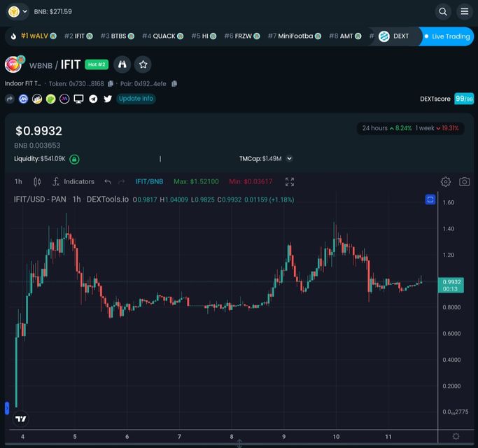Screen dimensions: 478x448
Task: Open the DEXT token button
Action: [x=394, y=36]
